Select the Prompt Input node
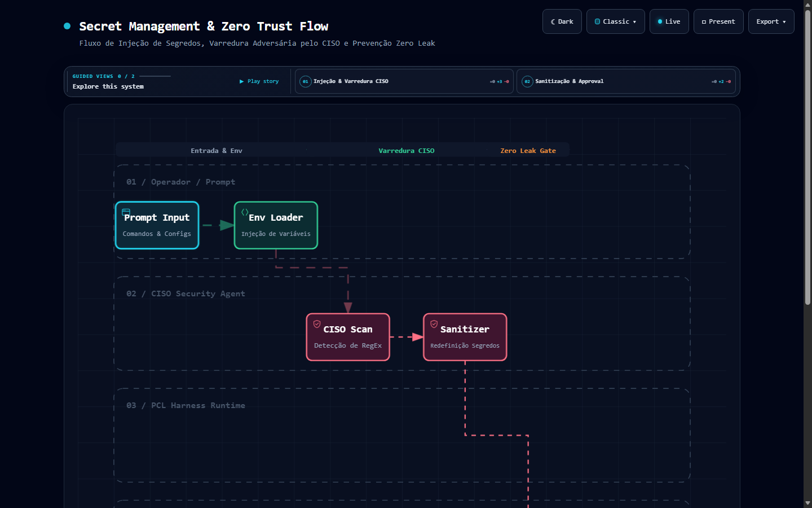 tap(157, 225)
